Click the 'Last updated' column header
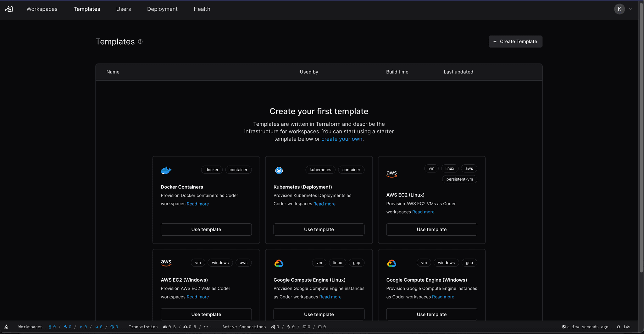The width and height of the screenshot is (644, 334). point(458,72)
